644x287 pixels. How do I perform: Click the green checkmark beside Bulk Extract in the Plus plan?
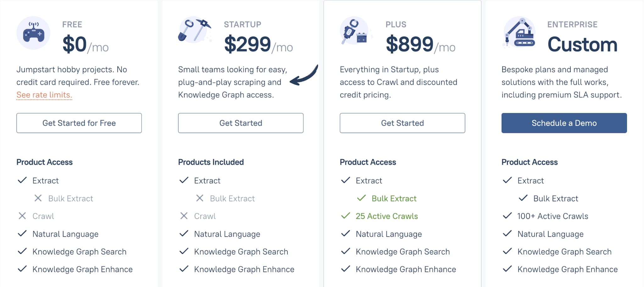click(362, 198)
